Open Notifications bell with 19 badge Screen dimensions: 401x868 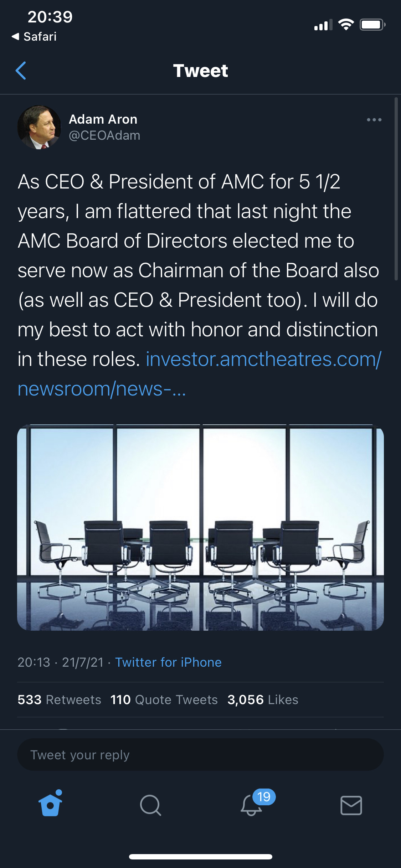pyautogui.click(x=252, y=805)
